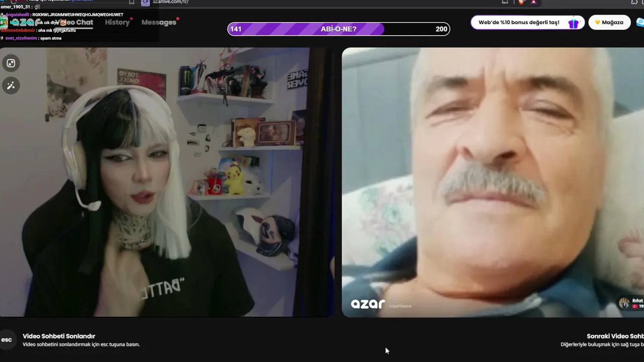Click the gift box icon in bonus banner

pos(573,23)
